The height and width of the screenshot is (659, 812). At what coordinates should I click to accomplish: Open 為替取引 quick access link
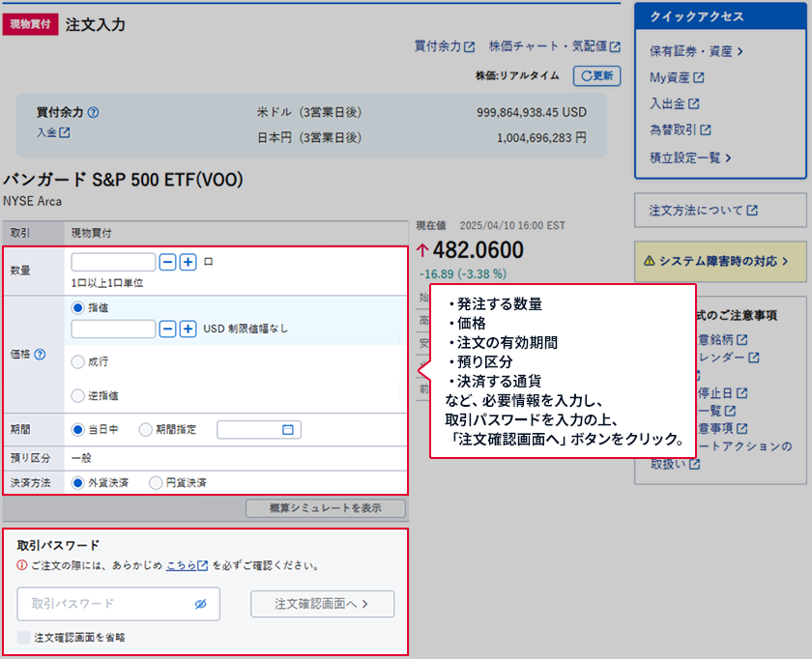click(x=681, y=129)
